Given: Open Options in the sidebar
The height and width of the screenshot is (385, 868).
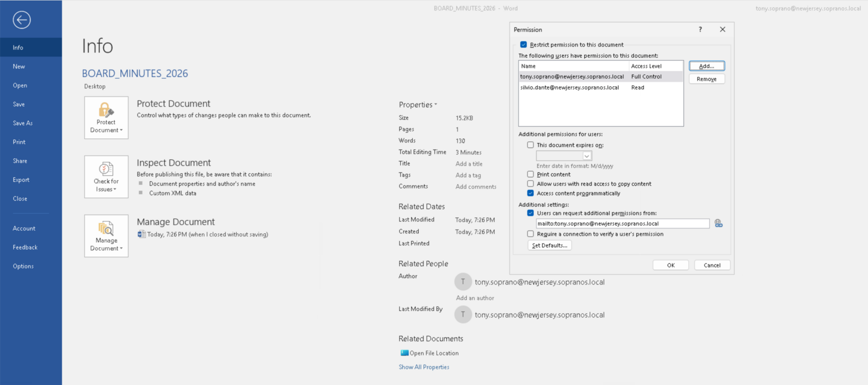Looking at the screenshot, I should click(31, 266).
